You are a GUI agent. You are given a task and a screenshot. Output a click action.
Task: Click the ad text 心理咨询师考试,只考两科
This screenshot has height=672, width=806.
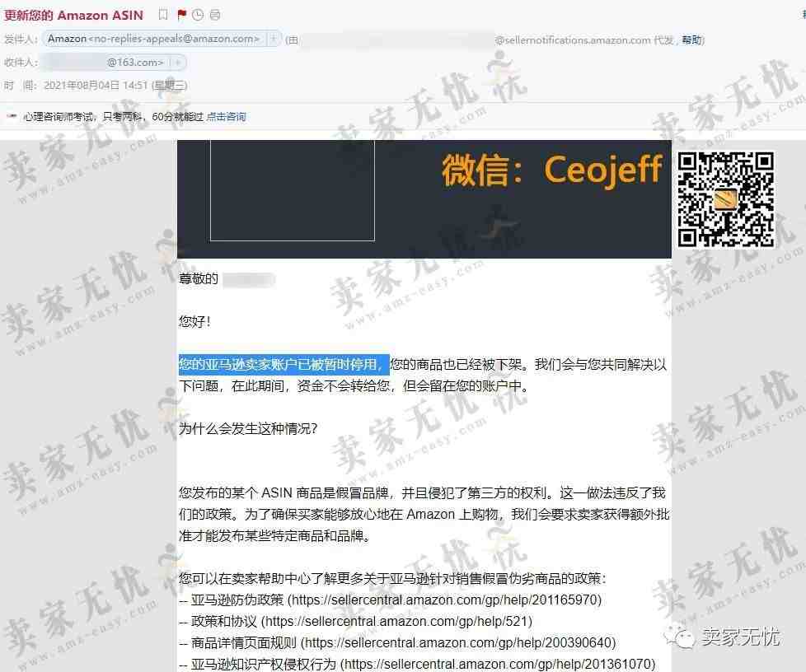click(83, 117)
